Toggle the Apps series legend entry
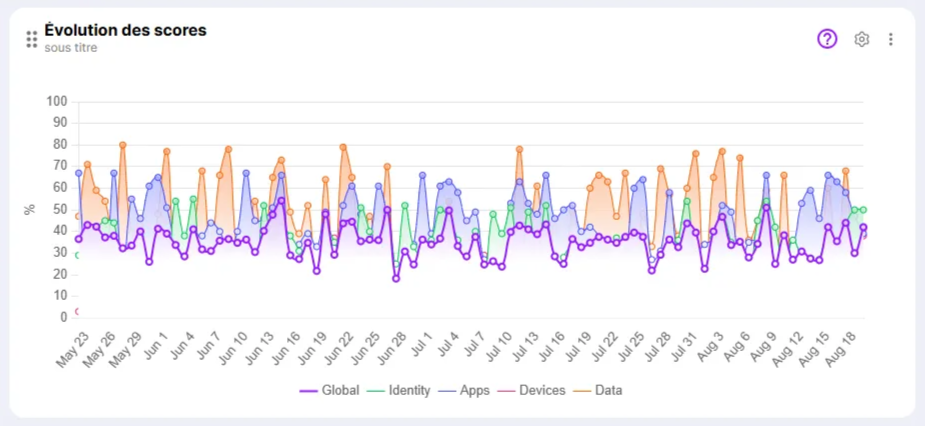Viewport: 925px width, 426px height. point(474,390)
